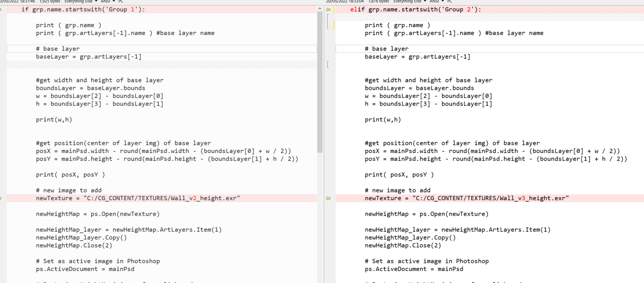This screenshot has height=283, width=644.
Task: Click left pane 'posX = mainPsd.width' line
Action: point(163,151)
